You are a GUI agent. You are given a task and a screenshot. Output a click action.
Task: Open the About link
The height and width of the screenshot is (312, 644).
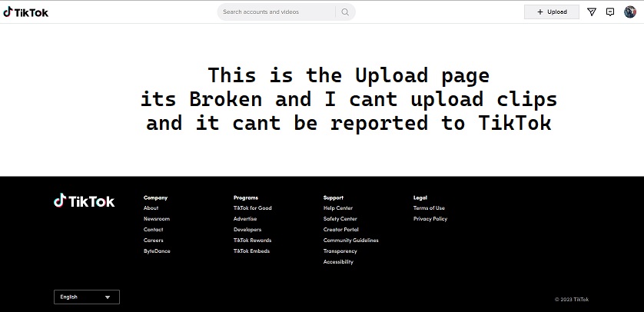click(x=151, y=208)
